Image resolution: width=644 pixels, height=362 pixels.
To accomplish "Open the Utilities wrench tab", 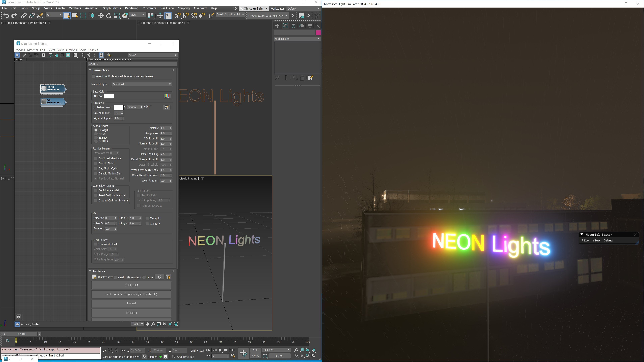I will (317, 26).
